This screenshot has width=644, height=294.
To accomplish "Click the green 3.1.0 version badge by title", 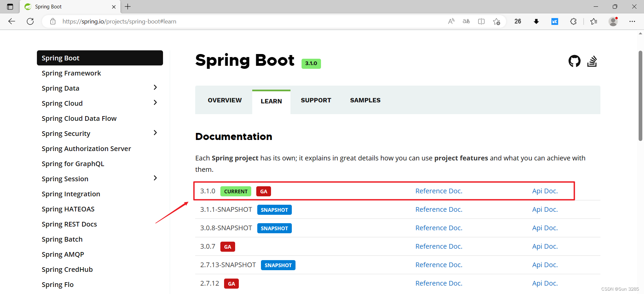I will (x=311, y=63).
